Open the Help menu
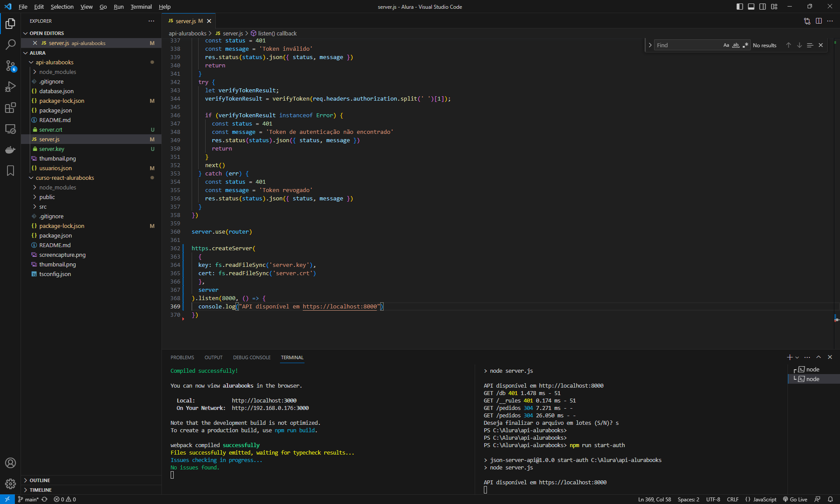 164,7
